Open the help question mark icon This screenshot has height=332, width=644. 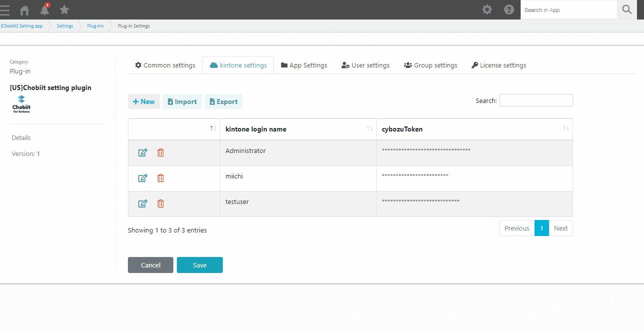coord(509,9)
